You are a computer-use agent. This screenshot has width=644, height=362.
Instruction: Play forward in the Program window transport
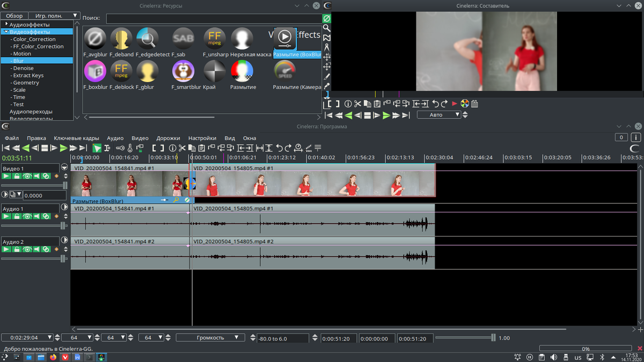click(63, 148)
